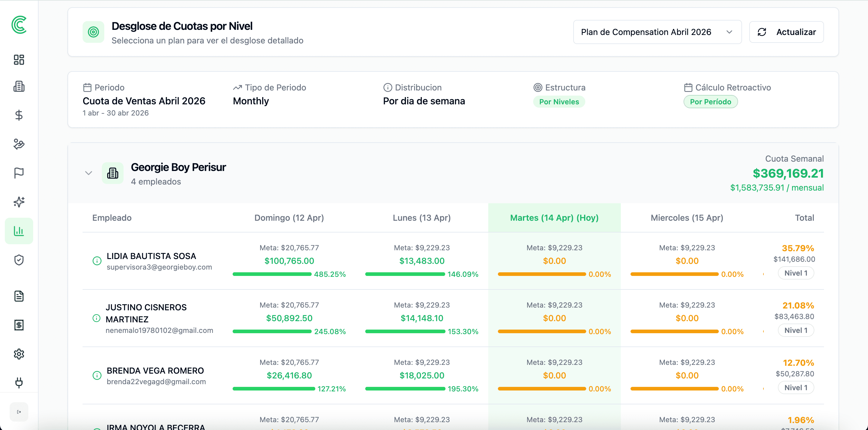Click the nenemalo19780102@gmail.com email
The image size is (868, 430).
coord(159,330)
